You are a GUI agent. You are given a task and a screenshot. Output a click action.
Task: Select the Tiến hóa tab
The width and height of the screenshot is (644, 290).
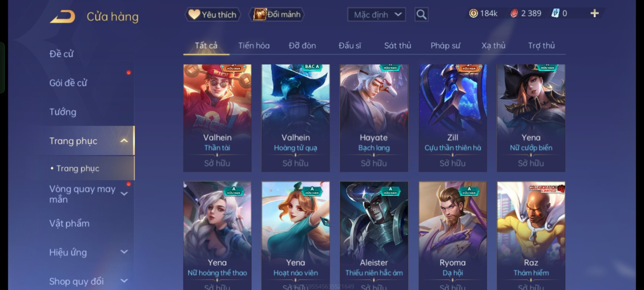coord(254,46)
